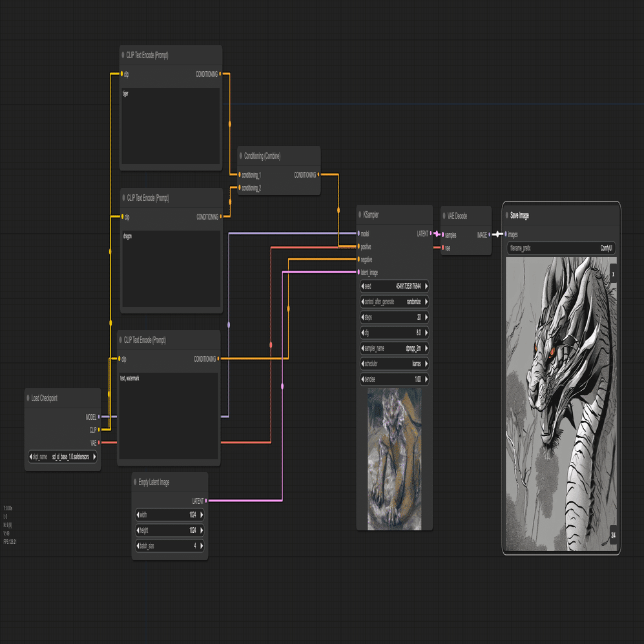Viewport: 644px width, 644px height.
Task: Change control_after_generate from randomize
Action: pyautogui.click(x=394, y=302)
